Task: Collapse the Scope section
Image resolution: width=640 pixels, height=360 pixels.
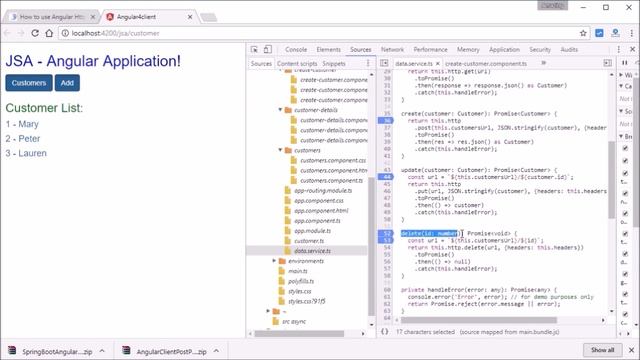Action: [621, 111]
